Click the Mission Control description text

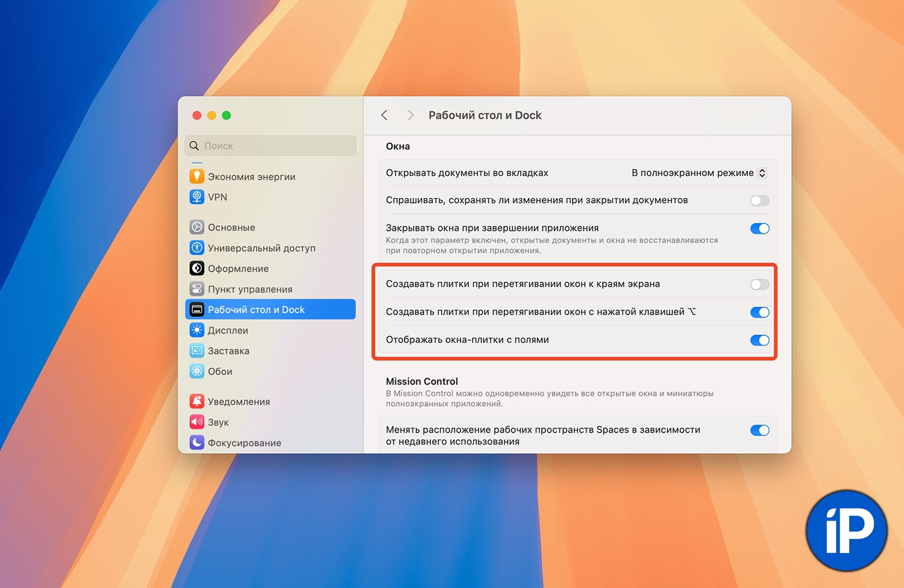coord(550,398)
